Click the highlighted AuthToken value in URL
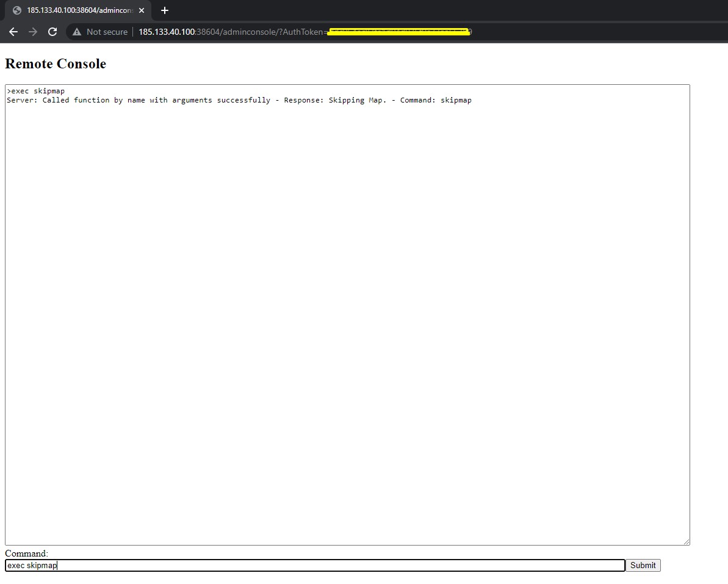The height and width of the screenshot is (584, 728). 398,32
